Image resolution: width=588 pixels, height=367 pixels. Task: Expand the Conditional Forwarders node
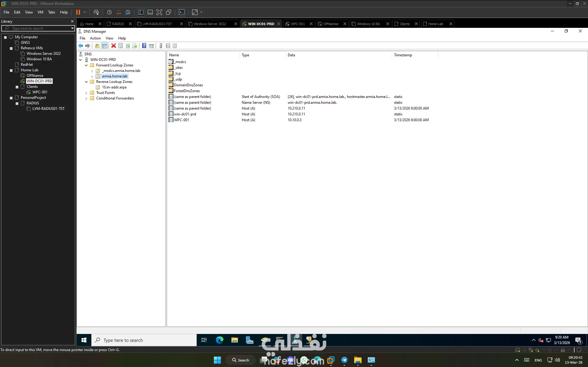tap(86, 98)
